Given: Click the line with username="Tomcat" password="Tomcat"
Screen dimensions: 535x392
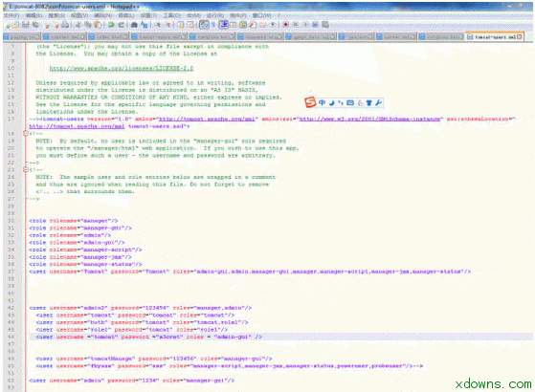Looking at the screenshot, I should pyautogui.click(x=250, y=272).
